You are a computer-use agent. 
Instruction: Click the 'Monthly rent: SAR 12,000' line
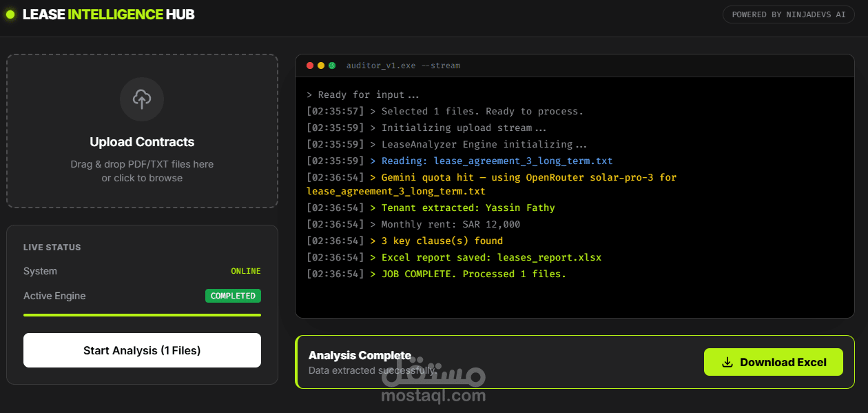[413, 224]
